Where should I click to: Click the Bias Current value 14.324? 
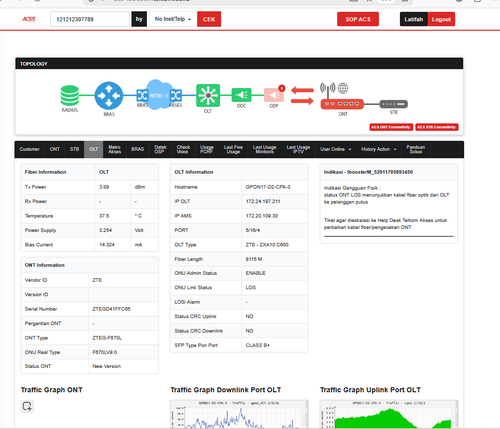pos(107,245)
